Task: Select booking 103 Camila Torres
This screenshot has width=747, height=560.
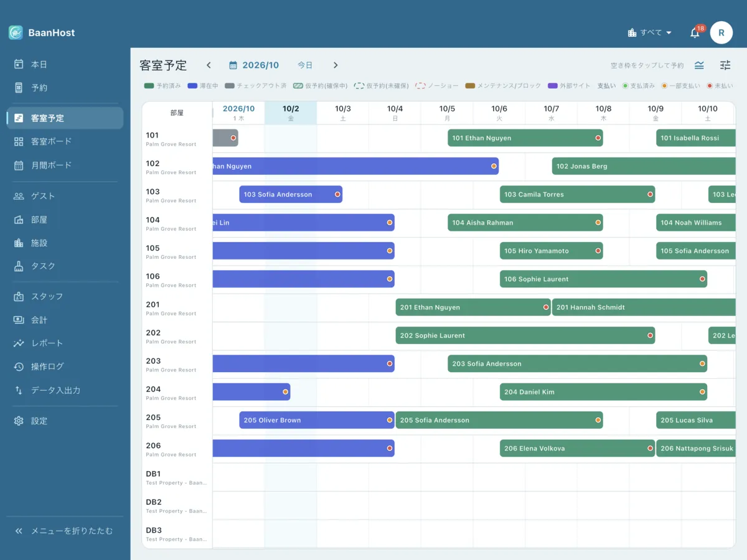Action: (x=578, y=194)
